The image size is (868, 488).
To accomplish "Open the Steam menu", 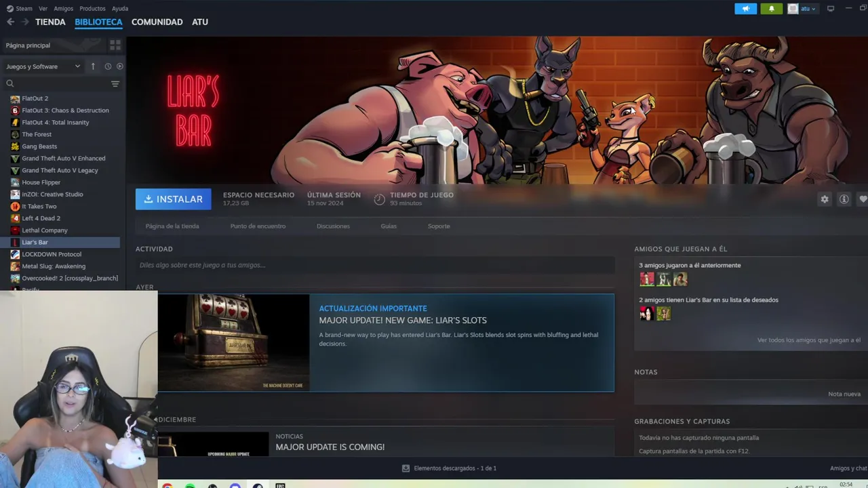I will click(20, 9).
